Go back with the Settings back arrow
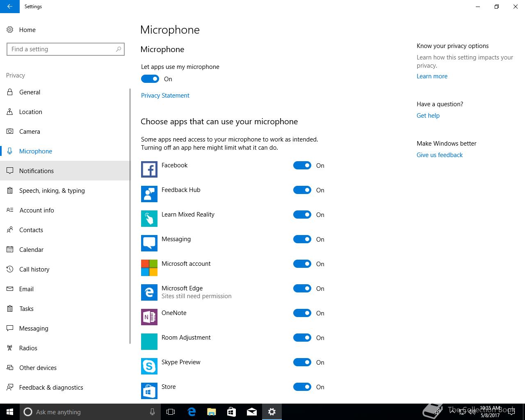 [x=10, y=7]
